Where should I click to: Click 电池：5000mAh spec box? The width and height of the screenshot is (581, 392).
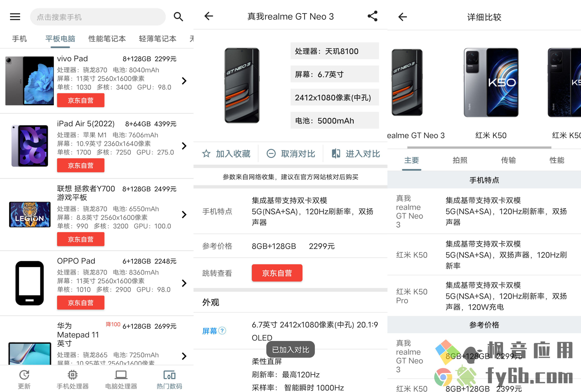coord(334,120)
